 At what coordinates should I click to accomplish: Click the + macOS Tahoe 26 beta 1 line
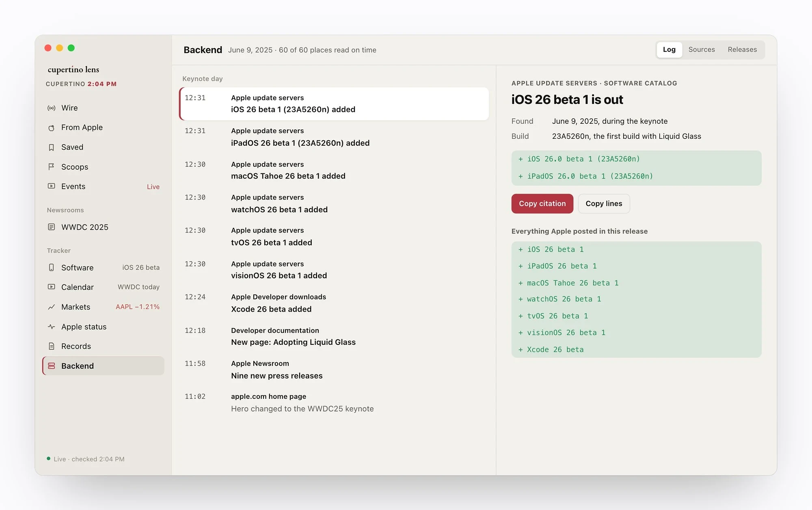(568, 283)
